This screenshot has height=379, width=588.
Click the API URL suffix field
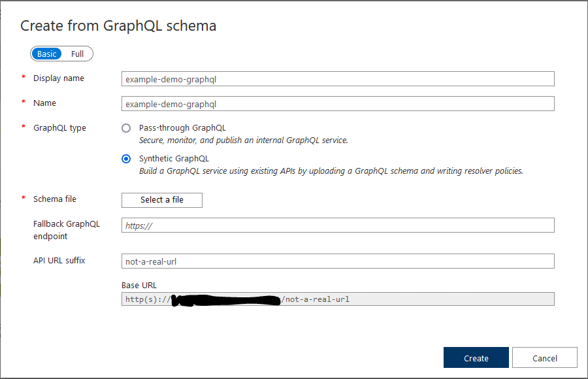coord(338,261)
